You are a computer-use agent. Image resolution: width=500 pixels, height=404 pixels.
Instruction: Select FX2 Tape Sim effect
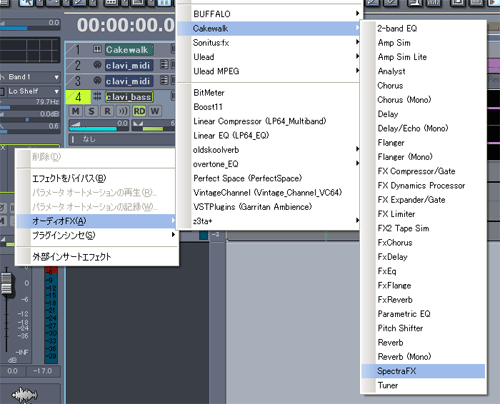pos(423,228)
